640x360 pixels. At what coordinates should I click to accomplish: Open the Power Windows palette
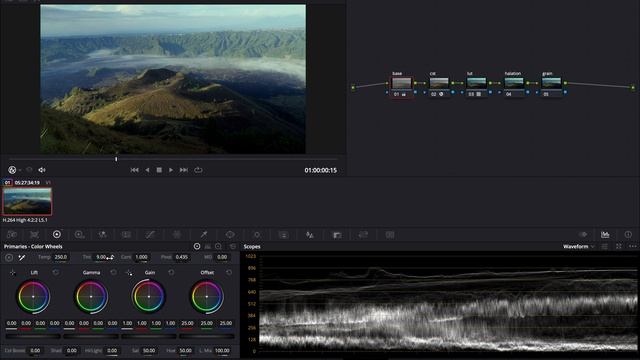[x=230, y=235]
